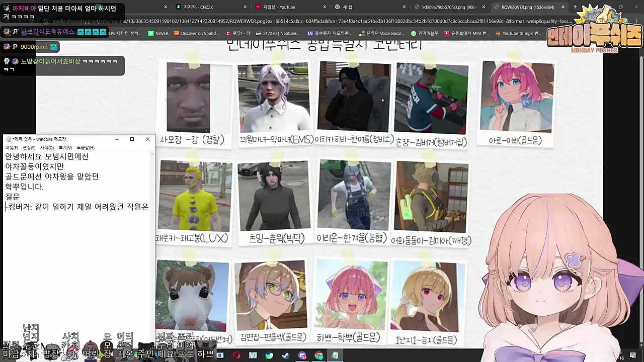Open the YouTube to mp3 변... bookmark
The width and height of the screenshot is (644, 362).
coord(519,33)
